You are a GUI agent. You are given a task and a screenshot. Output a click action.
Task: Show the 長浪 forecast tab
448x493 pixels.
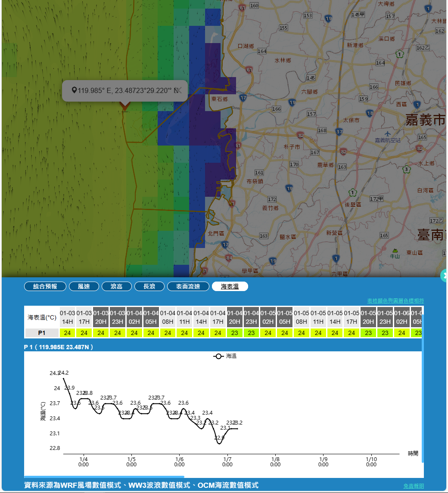point(149,286)
